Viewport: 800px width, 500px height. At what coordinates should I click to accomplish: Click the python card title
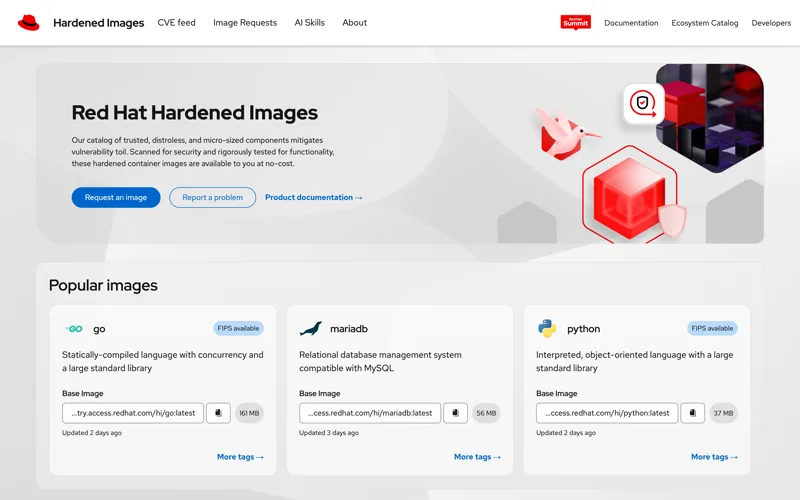(x=584, y=329)
